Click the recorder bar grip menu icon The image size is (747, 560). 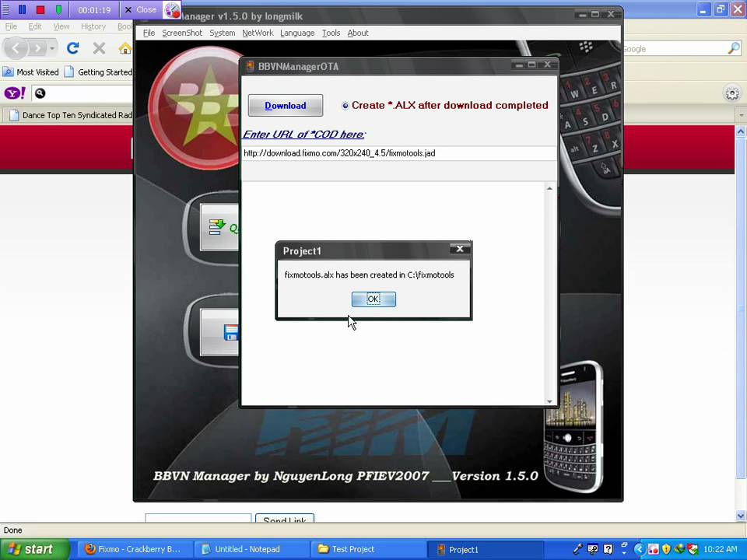coord(5,9)
